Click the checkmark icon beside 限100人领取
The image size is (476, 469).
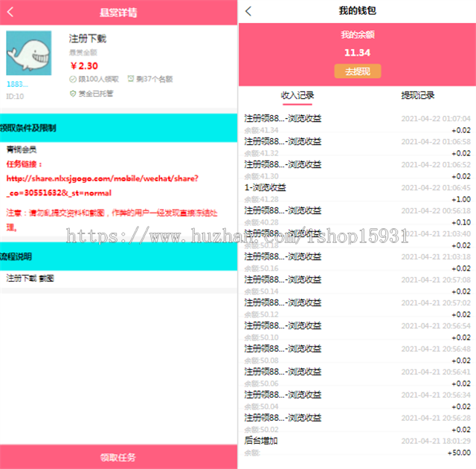point(73,80)
